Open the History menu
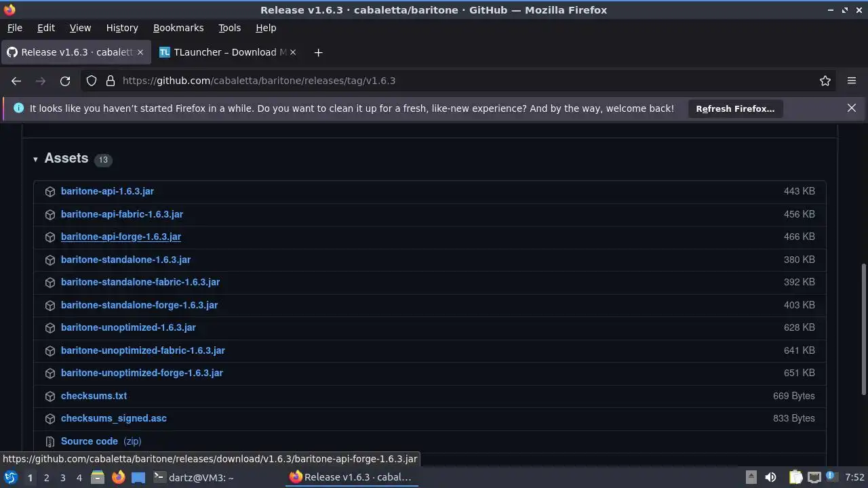This screenshot has height=488, width=868. 122,28
